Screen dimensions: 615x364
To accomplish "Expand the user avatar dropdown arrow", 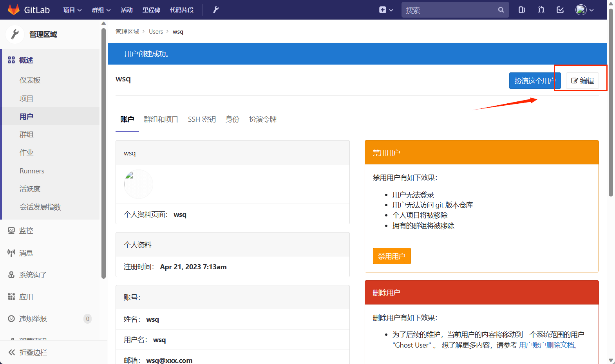I will click(591, 10).
